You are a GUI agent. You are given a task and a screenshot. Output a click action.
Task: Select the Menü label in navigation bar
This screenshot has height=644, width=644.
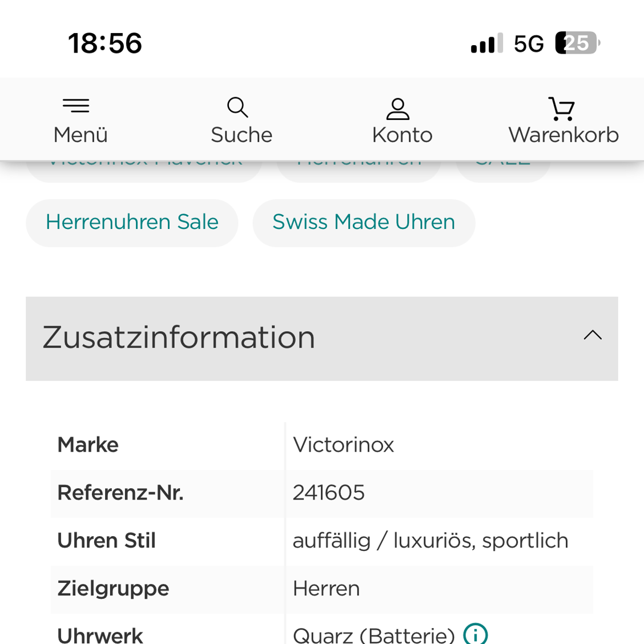point(80,135)
